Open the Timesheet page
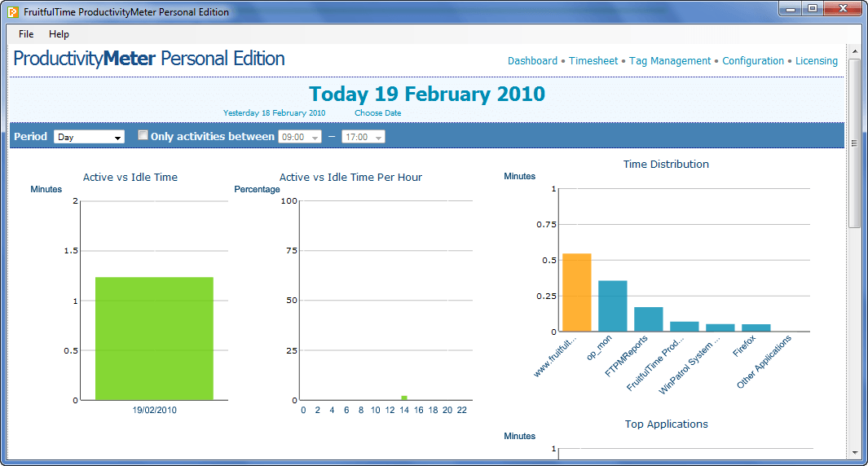The width and height of the screenshot is (868, 466). pyautogui.click(x=593, y=61)
